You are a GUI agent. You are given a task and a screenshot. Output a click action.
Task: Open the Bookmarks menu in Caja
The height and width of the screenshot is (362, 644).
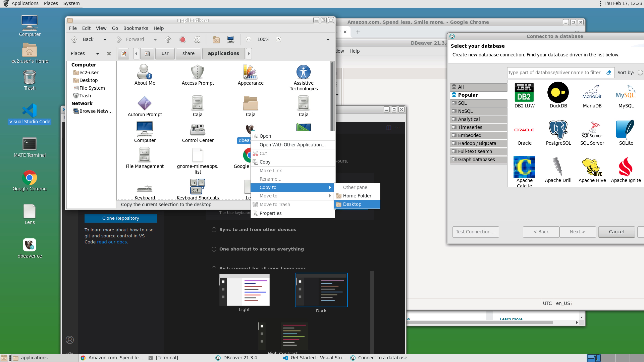point(136,28)
